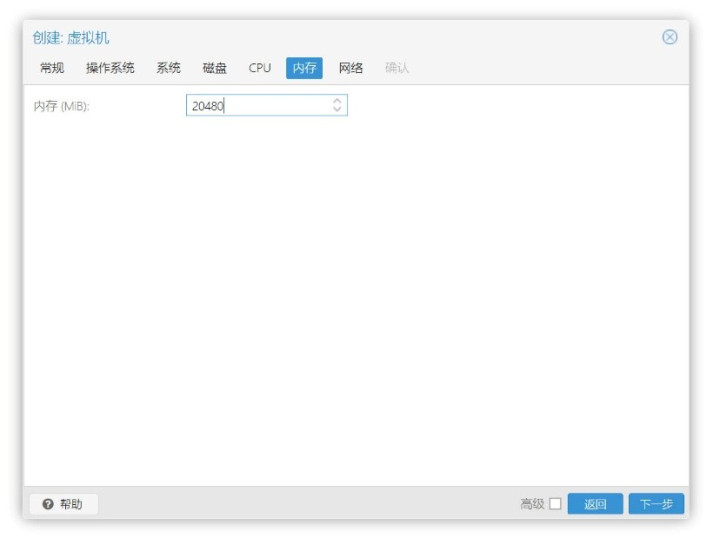Enable the 高级 checkbox
This screenshot has height=545, width=720.
[x=555, y=504]
